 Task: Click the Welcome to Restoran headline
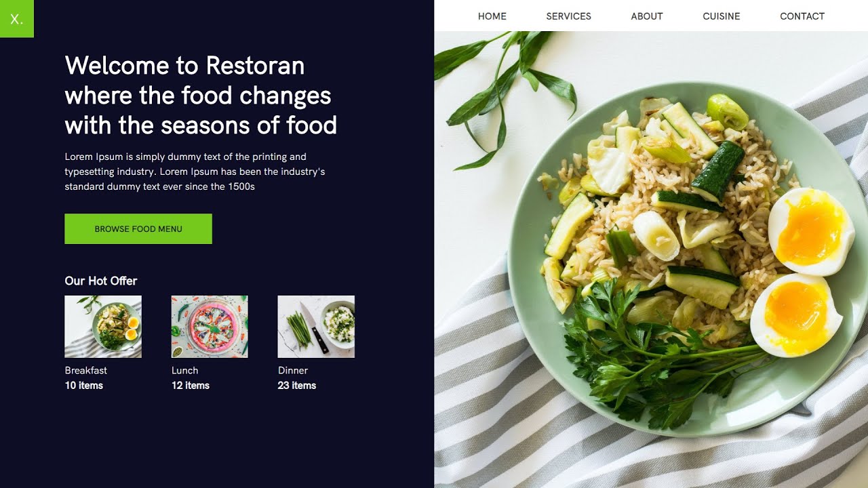pos(201,96)
